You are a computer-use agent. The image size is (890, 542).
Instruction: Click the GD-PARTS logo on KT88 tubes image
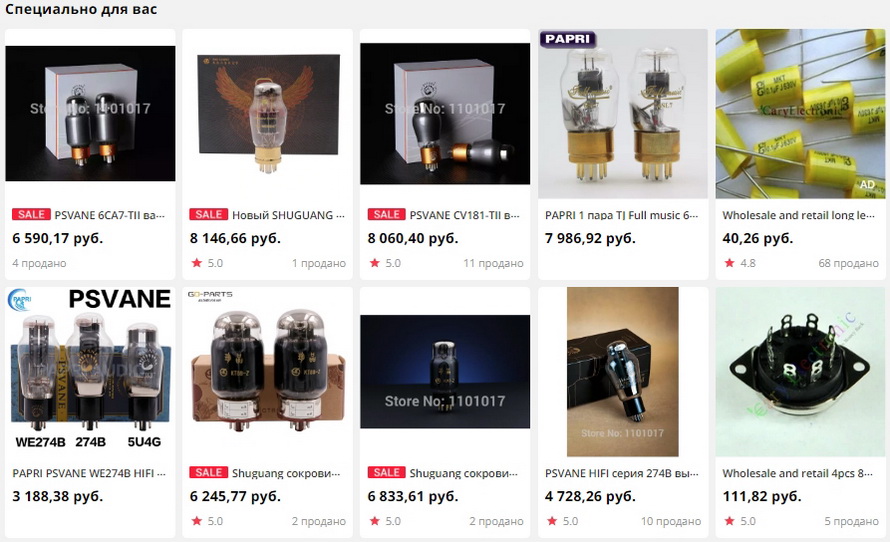click(210, 295)
